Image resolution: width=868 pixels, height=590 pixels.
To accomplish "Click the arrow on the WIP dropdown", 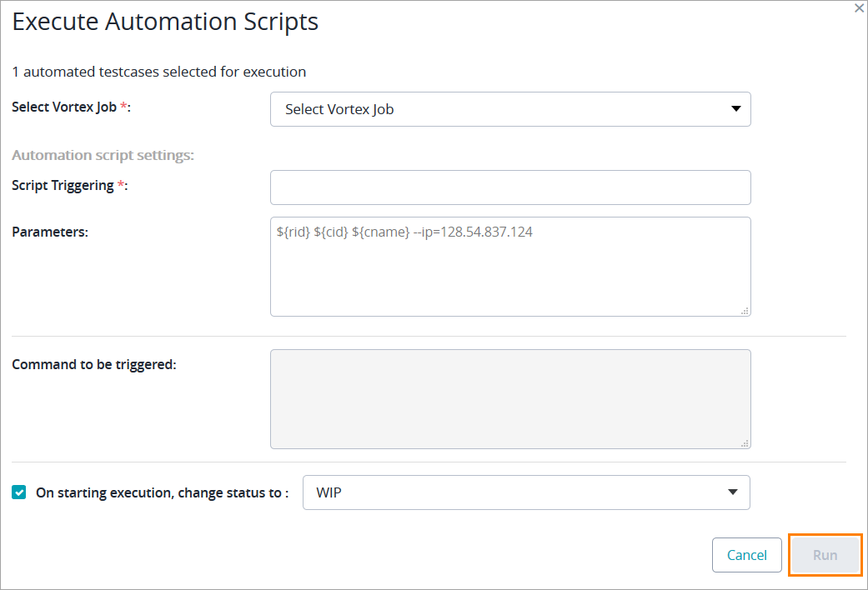I will [733, 492].
